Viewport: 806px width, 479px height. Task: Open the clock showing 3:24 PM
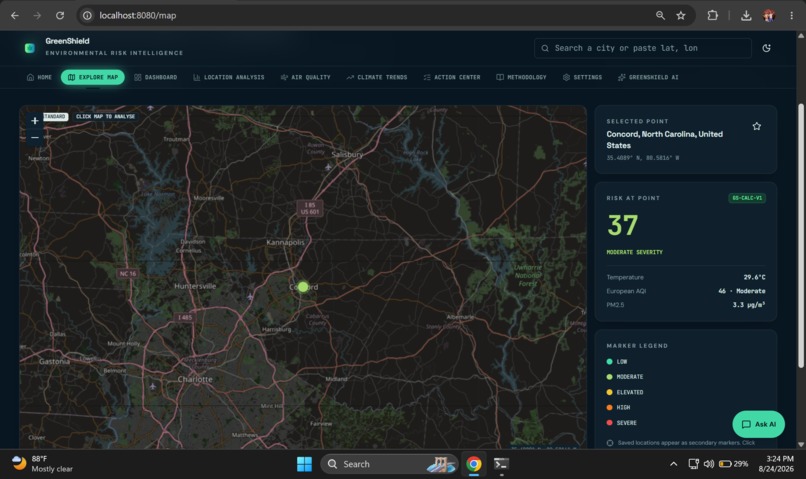776,464
